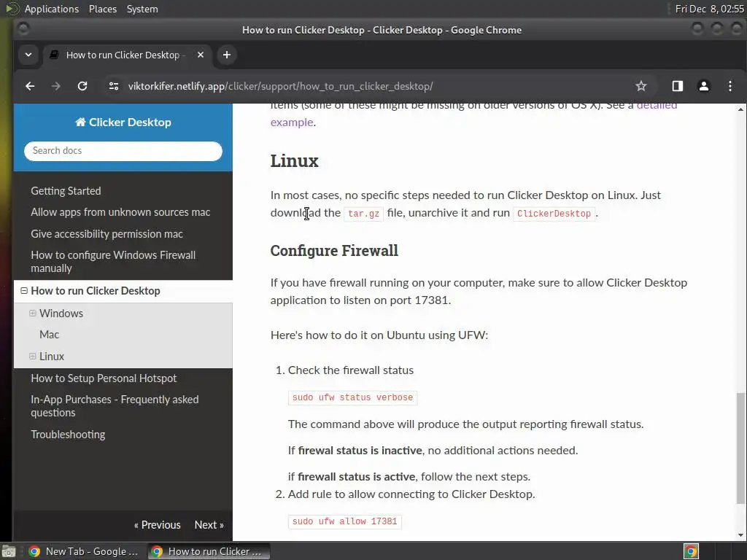The image size is (747, 560).
Task: Click the window menu button at title bar left
Action: (23, 29)
